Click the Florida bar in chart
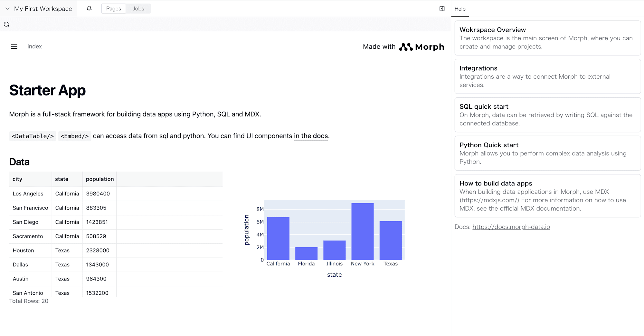The width and height of the screenshot is (644, 336). [306, 253]
